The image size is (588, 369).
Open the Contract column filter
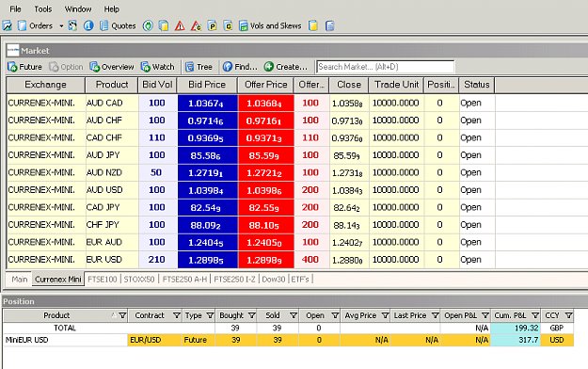click(x=177, y=315)
